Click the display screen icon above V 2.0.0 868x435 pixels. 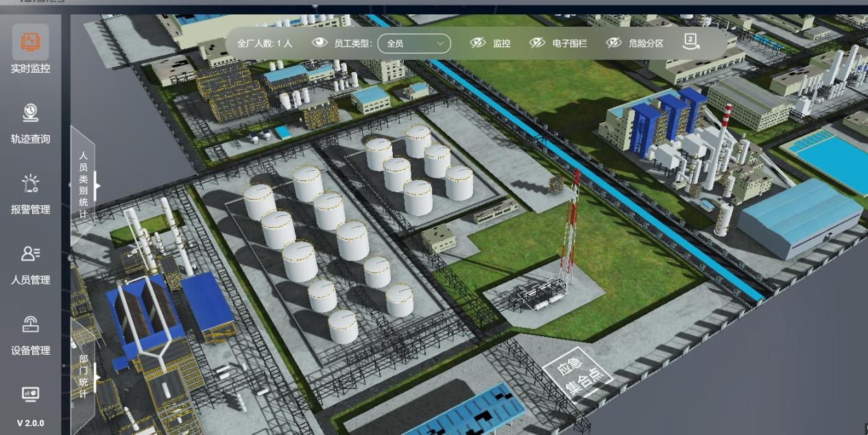pyautogui.click(x=30, y=394)
